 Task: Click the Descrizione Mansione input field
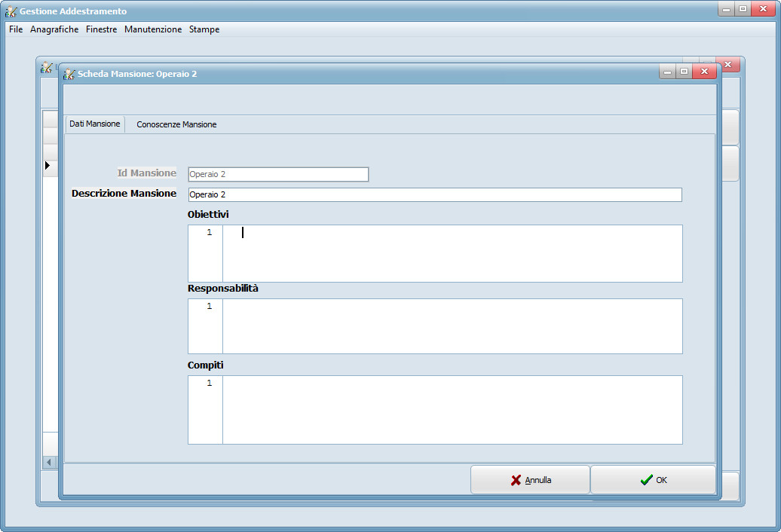point(435,194)
